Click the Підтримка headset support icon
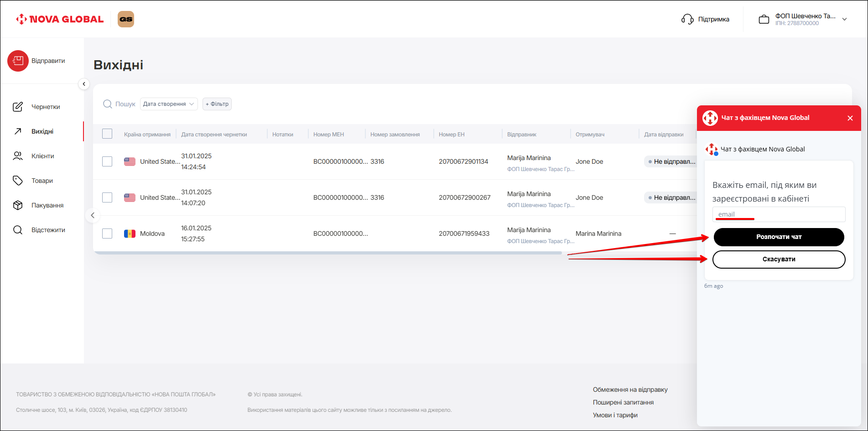The image size is (868, 431). [687, 19]
